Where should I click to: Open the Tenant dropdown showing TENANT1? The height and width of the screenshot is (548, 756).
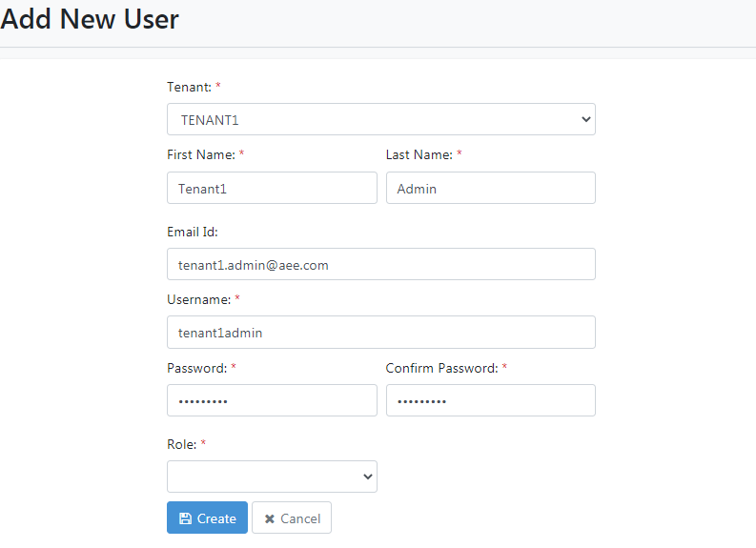click(381, 119)
